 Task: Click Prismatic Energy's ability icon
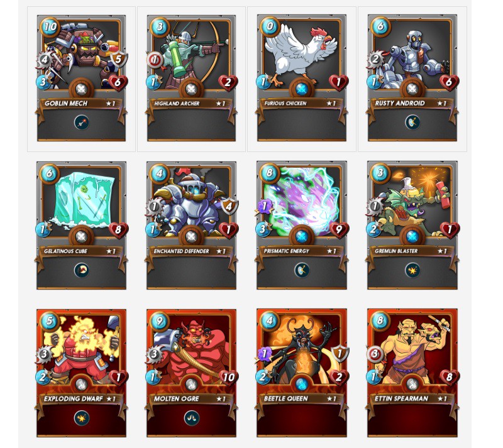tap(302, 270)
